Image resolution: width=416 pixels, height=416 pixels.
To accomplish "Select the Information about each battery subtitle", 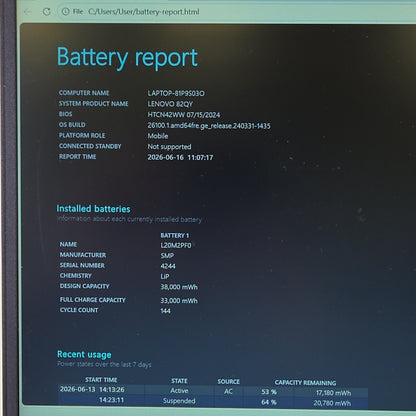I will (129, 219).
